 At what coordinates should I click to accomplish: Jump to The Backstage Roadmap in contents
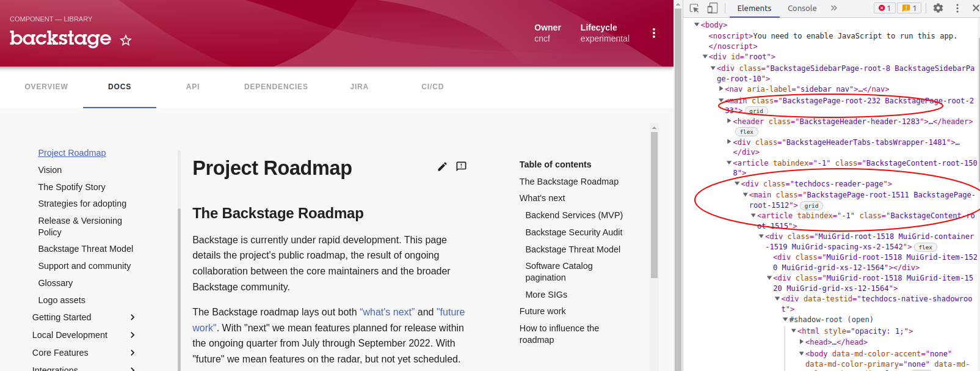point(569,182)
